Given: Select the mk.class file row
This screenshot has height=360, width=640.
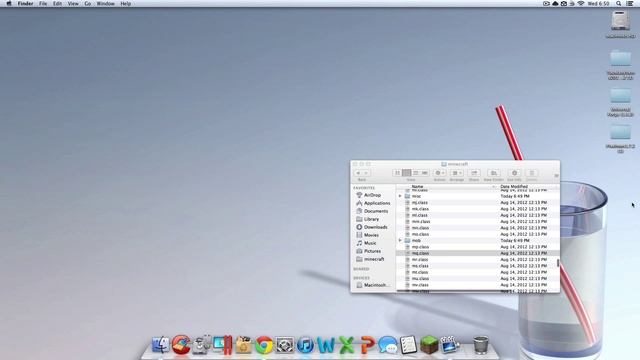Looking at the screenshot, I should click(x=477, y=209).
